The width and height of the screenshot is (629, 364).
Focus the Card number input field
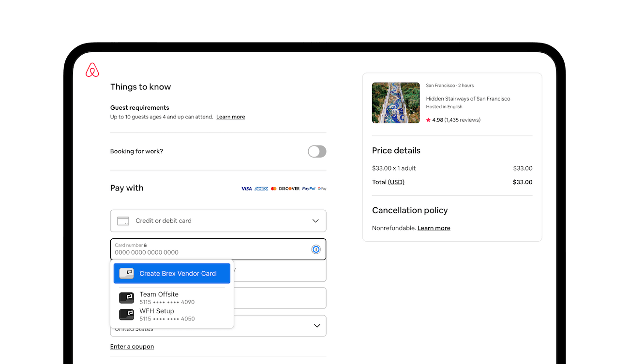[218, 249]
